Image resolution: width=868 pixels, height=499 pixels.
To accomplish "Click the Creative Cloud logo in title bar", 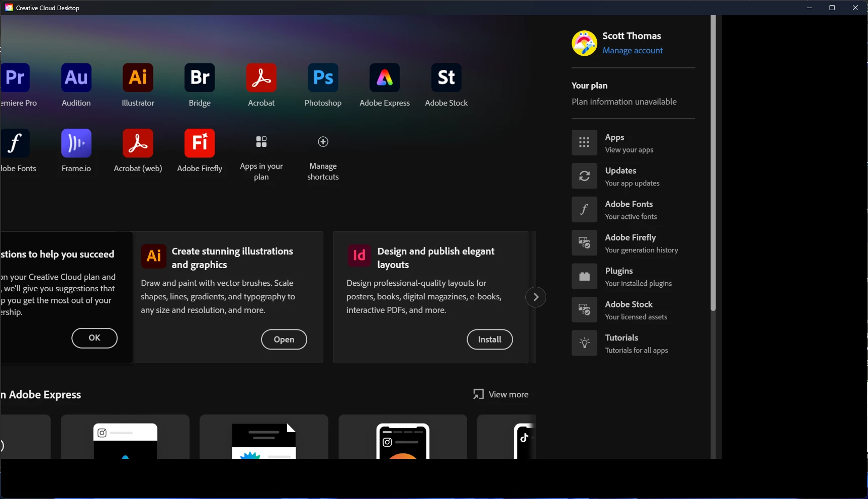I will click(9, 8).
